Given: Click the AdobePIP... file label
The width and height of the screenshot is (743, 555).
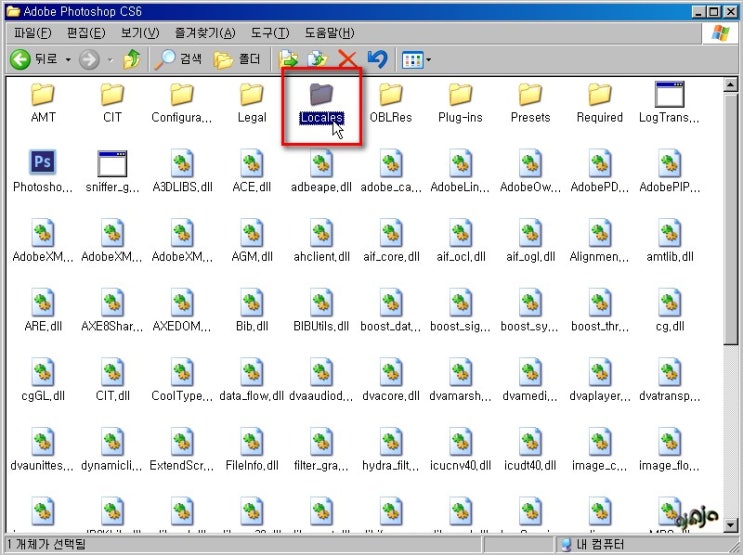Looking at the screenshot, I should coord(669,187).
